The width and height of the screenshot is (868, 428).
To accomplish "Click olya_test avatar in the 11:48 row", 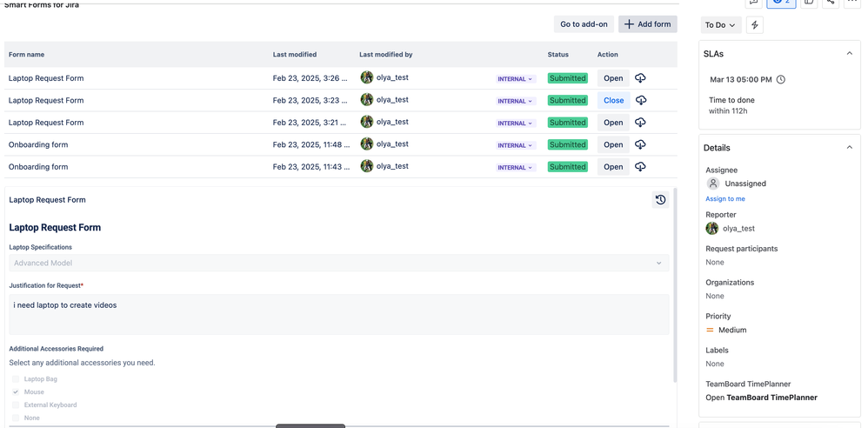I will click(x=366, y=144).
